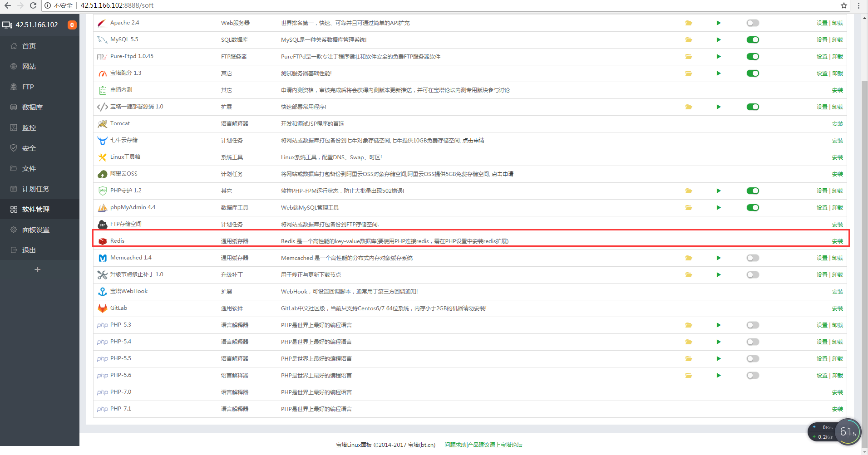Click the Memcached blue M icon
Screen dimensions: 868x455
tap(103, 258)
